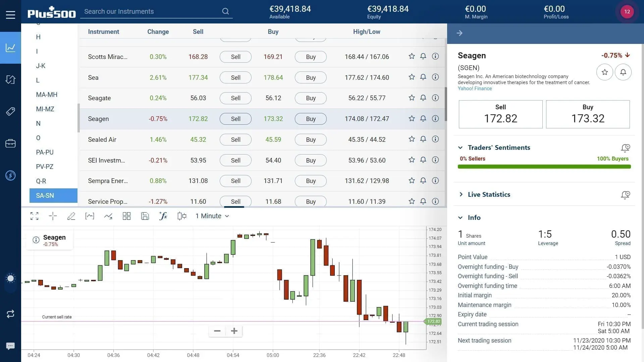The image size is (644, 362).
Task: Sort by Change column header
Action: point(158,32)
